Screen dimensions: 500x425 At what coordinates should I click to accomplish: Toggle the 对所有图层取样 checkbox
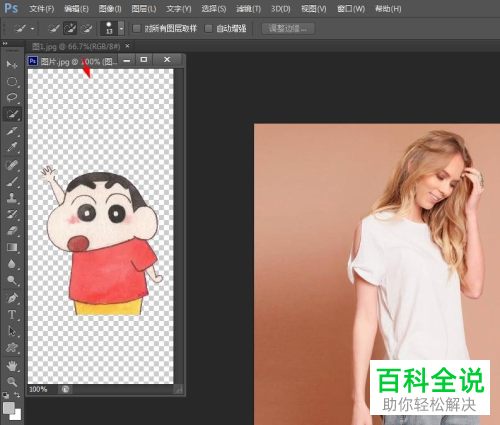tap(136, 29)
